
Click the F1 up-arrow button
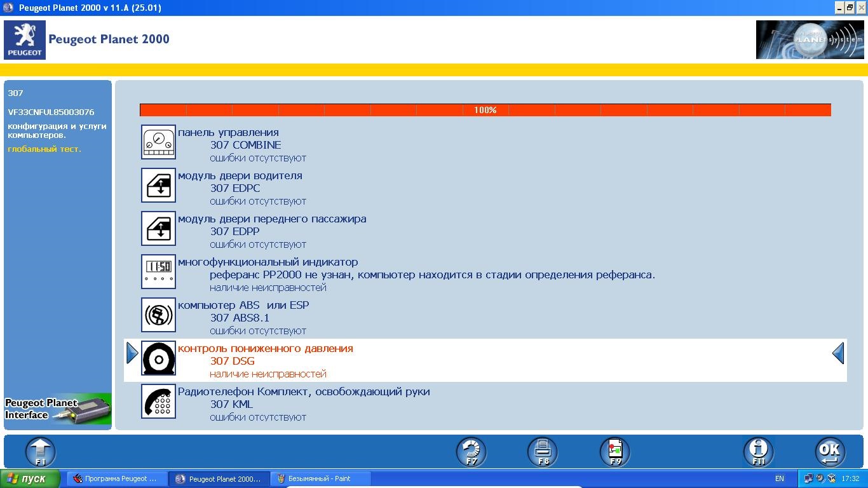[40, 452]
